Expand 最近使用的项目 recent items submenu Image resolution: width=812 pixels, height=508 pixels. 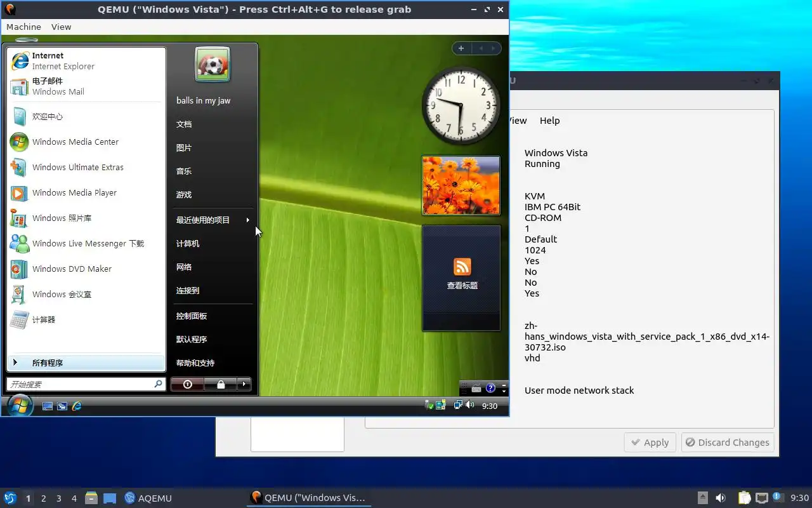click(213, 220)
